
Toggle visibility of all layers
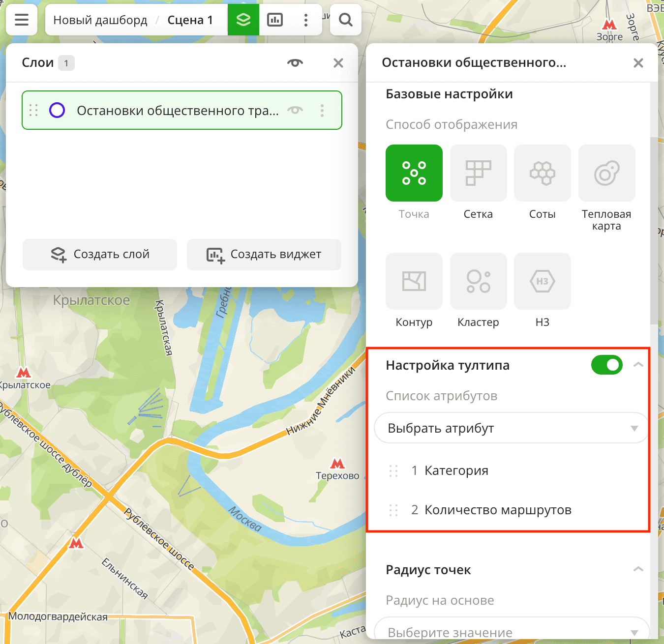click(x=295, y=63)
